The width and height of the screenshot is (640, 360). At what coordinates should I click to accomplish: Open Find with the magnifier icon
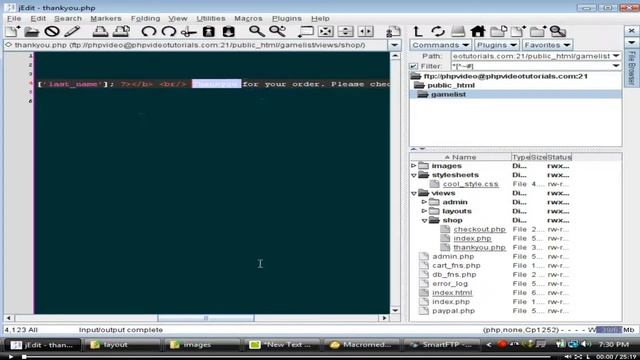pos(257,31)
